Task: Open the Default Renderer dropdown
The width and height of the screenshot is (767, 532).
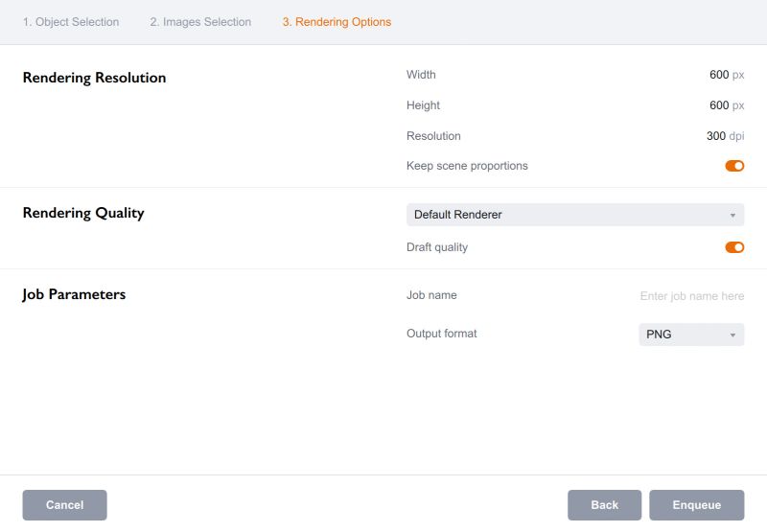Action: point(574,215)
